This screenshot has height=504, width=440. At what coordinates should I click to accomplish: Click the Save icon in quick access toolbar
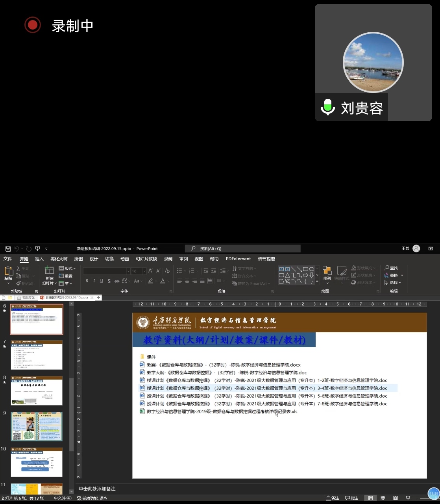[8, 249]
